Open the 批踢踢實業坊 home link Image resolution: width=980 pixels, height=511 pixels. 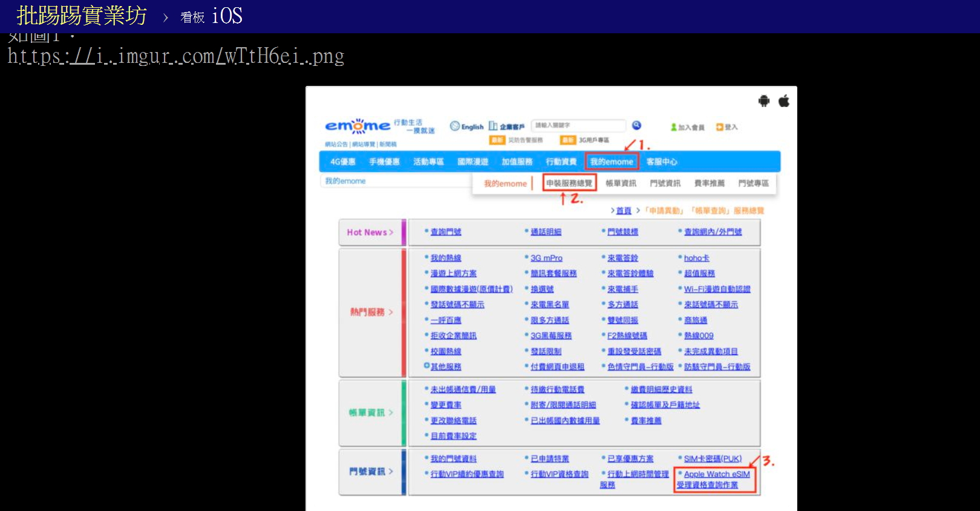pyautogui.click(x=82, y=16)
